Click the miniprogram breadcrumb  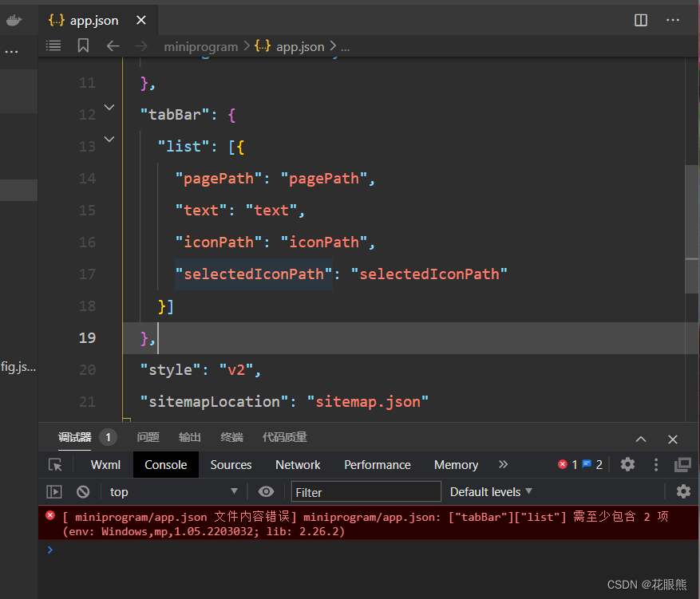(x=201, y=46)
